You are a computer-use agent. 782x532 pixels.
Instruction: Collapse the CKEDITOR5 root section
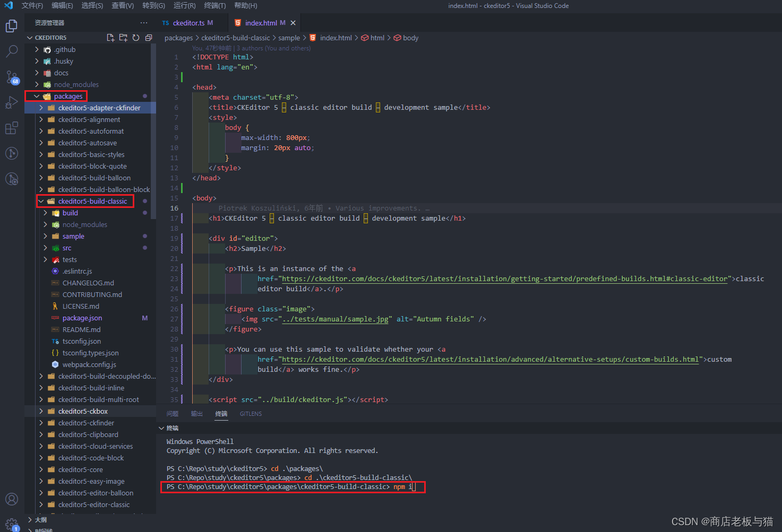30,38
